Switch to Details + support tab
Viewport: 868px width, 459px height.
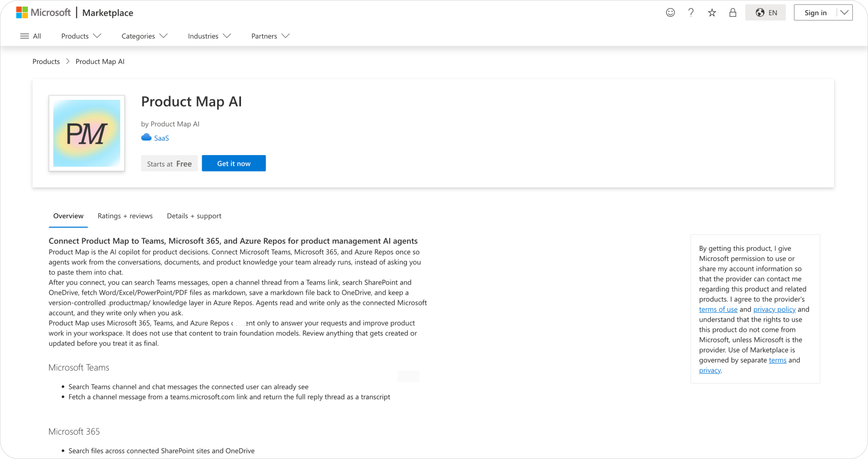click(x=194, y=216)
